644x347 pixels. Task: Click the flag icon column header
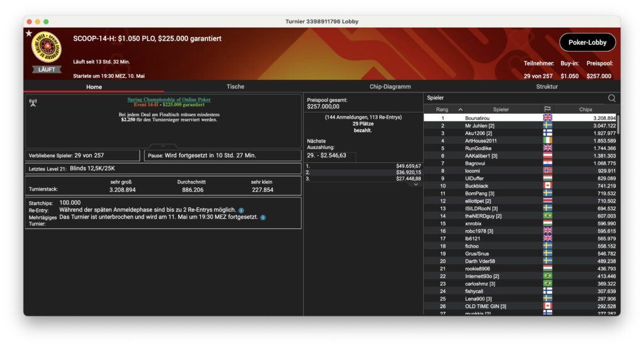[x=547, y=109]
